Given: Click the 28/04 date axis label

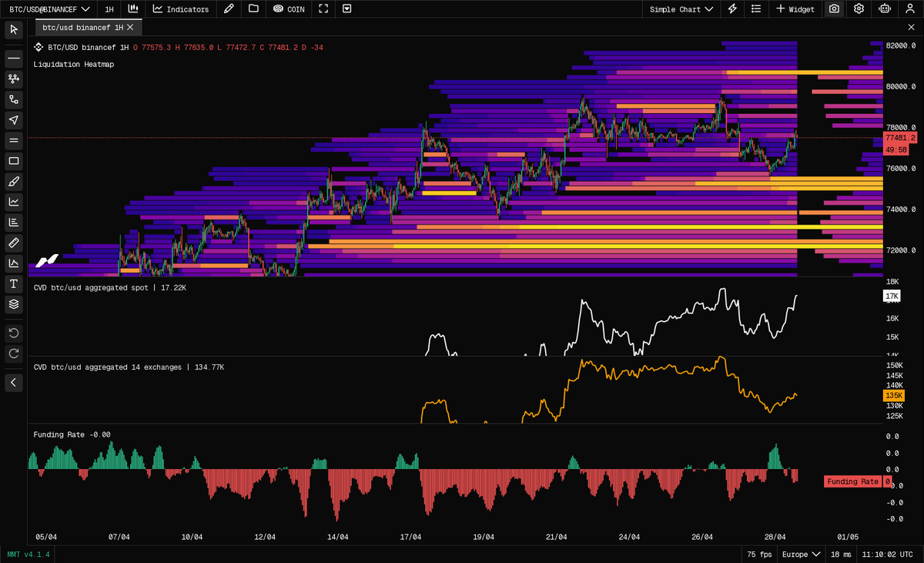Looking at the screenshot, I should (x=775, y=537).
